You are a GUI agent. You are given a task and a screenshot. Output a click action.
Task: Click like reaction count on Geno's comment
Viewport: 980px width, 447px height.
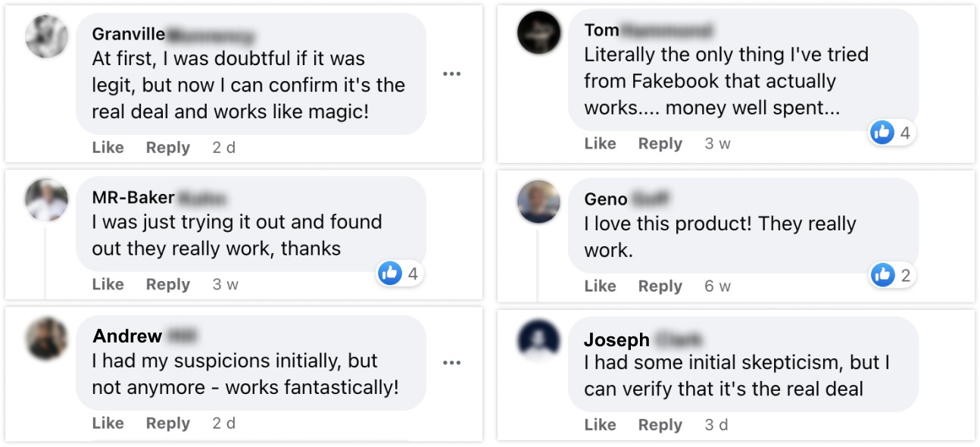[905, 275]
